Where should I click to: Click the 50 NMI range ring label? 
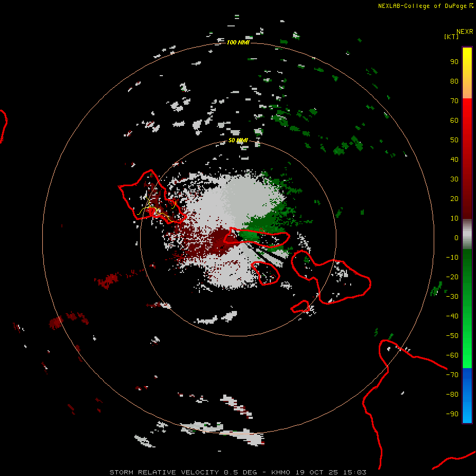[238, 140]
